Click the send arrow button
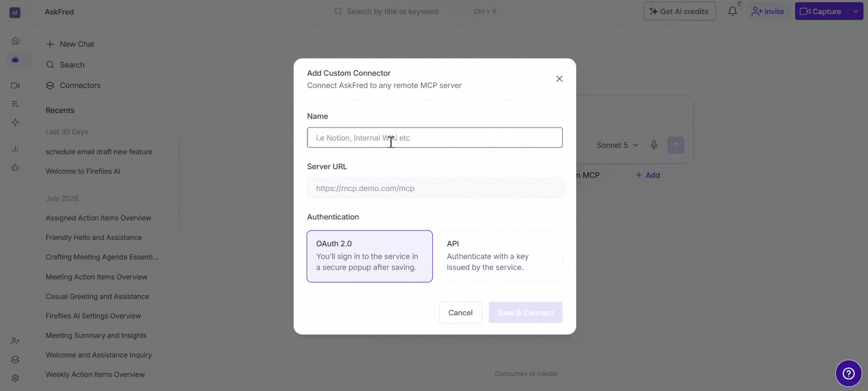Screen dimensions: 868x391 point(676,145)
